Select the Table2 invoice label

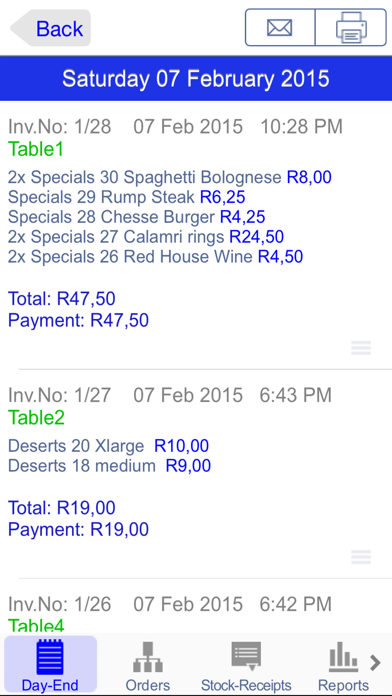point(36,417)
